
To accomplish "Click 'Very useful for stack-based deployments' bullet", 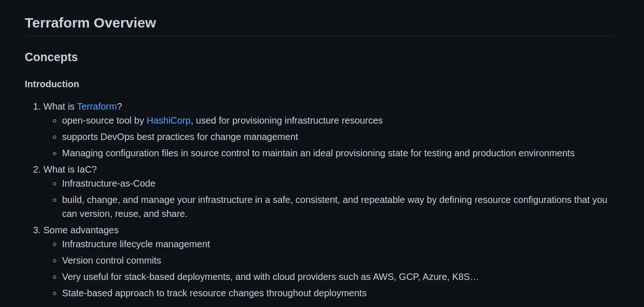I will point(270,277).
